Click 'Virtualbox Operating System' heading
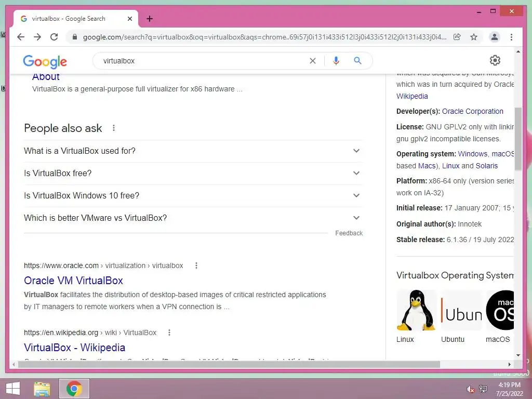Viewport: 532px width, 399px height. point(455,275)
